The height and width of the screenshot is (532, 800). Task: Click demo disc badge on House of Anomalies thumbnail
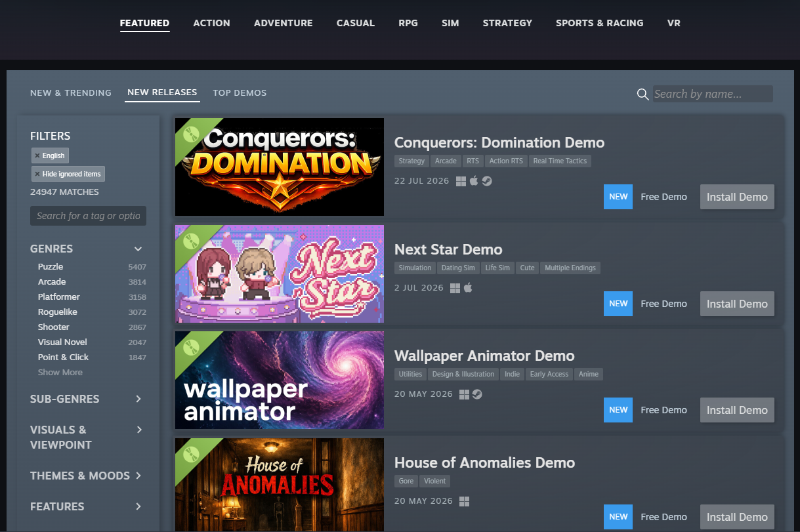click(x=191, y=454)
